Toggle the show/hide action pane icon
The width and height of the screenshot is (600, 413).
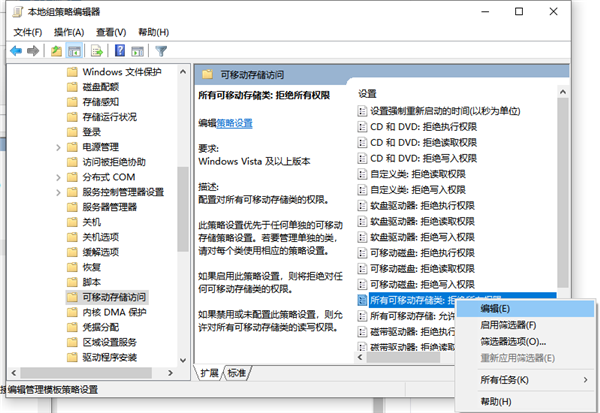(138, 50)
